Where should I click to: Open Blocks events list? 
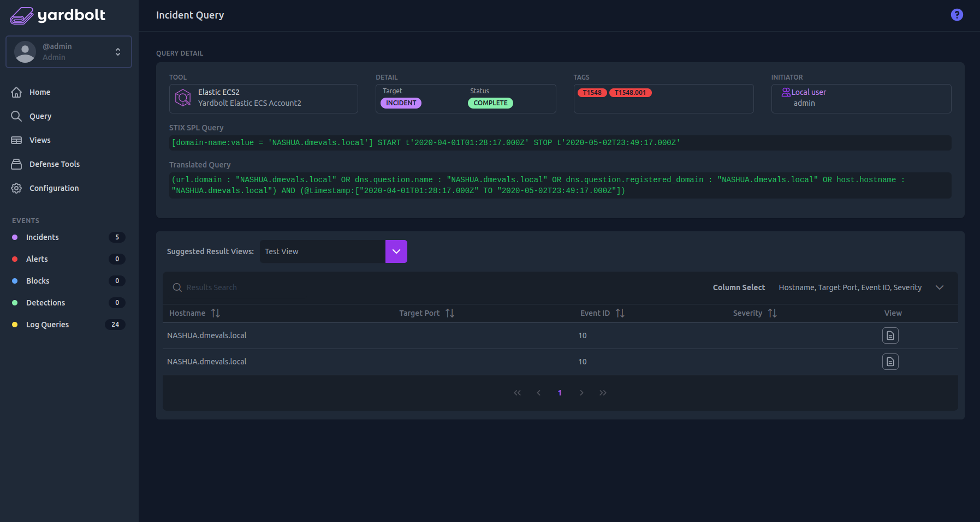tap(38, 281)
